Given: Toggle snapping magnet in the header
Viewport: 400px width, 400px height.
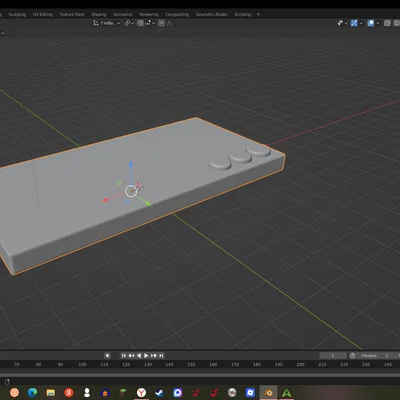Looking at the screenshot, I should point(140,23).
